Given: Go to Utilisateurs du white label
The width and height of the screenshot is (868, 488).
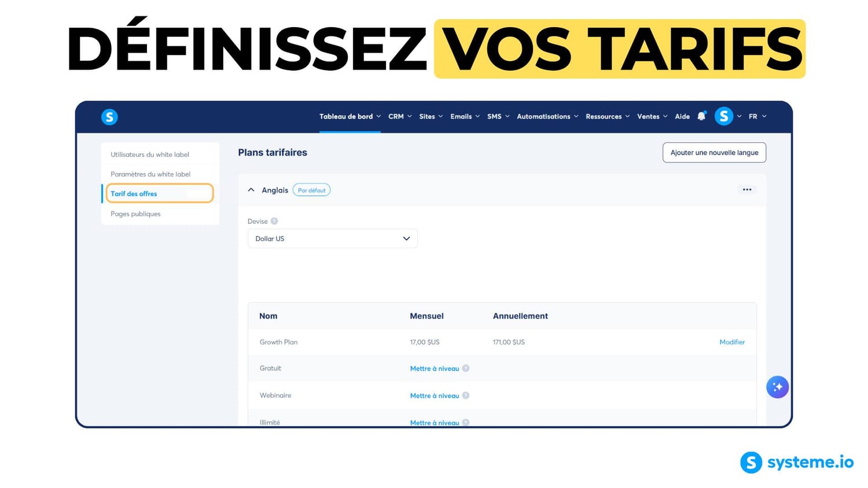Looking at the screenshot, I should pyautogui.click(x=150, y=154).
